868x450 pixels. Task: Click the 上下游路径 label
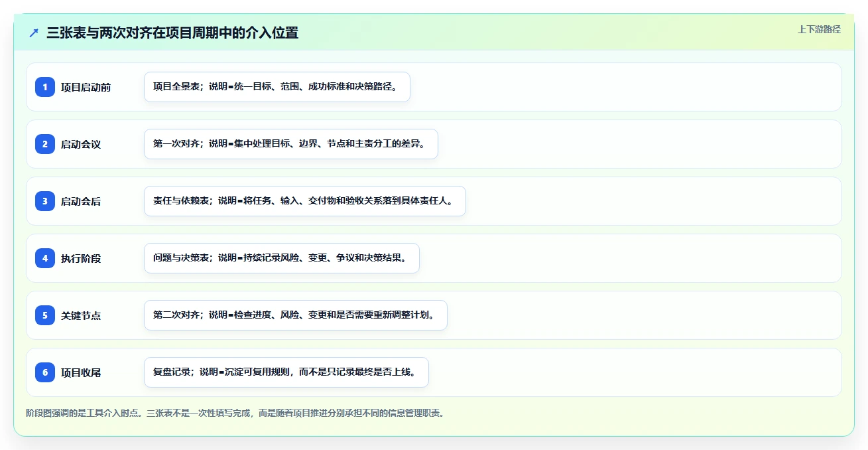point(819,29)
